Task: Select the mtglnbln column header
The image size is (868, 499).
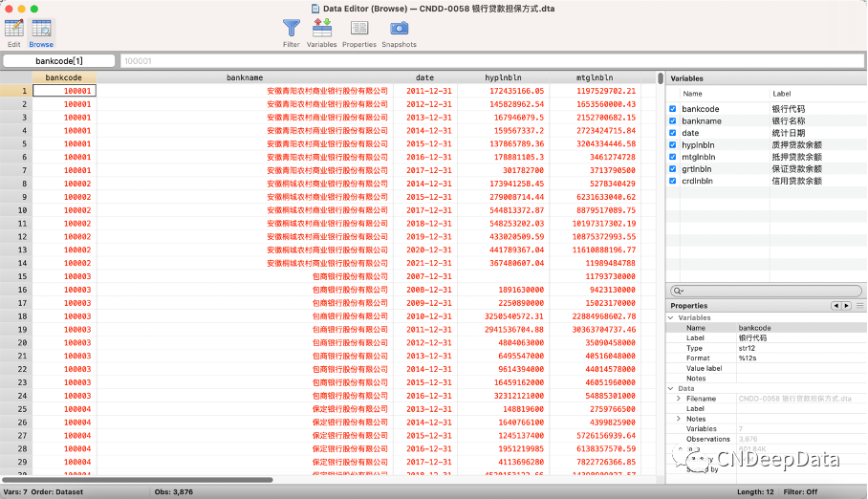Action: (x=595, y=77)
